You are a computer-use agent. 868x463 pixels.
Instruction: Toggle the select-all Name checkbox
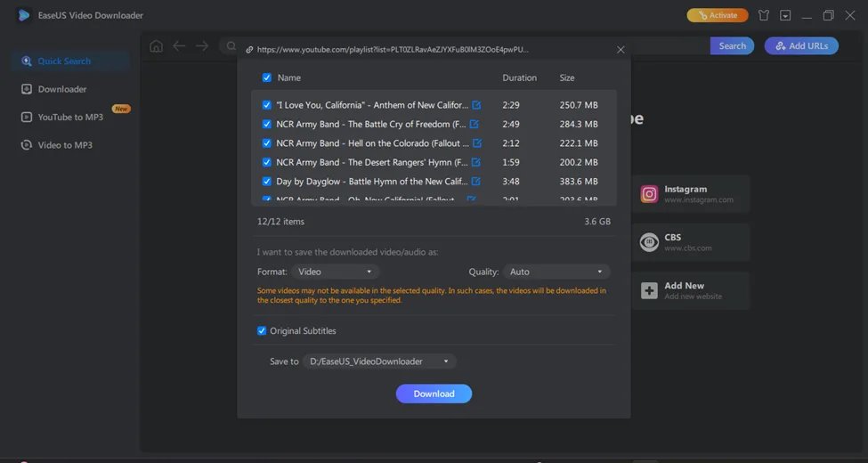267,77
